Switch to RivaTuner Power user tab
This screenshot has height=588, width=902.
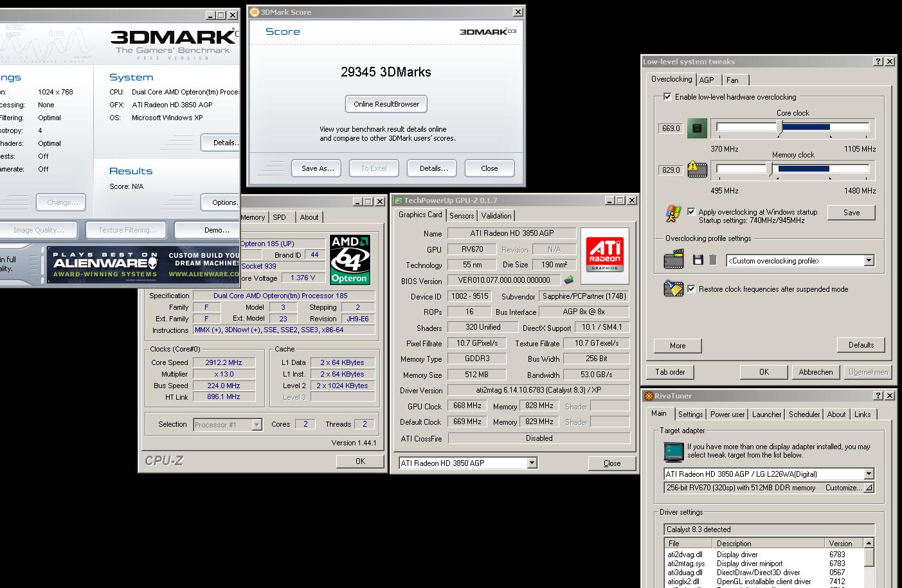[728, 414]
